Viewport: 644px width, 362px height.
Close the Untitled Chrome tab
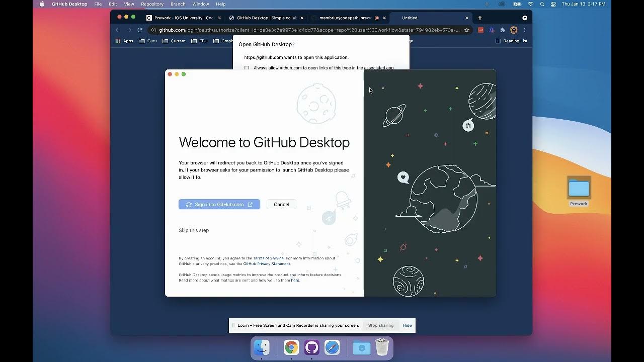click(467, 18)
